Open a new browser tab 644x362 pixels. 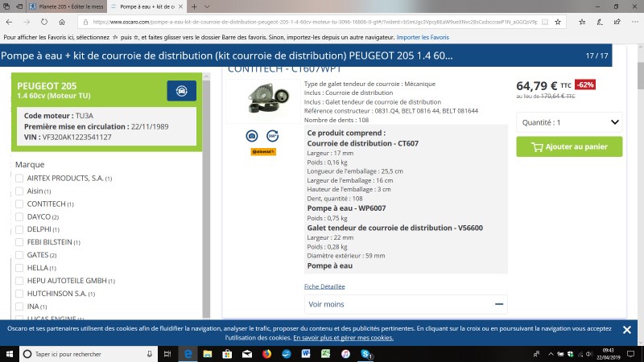point(194,6)
